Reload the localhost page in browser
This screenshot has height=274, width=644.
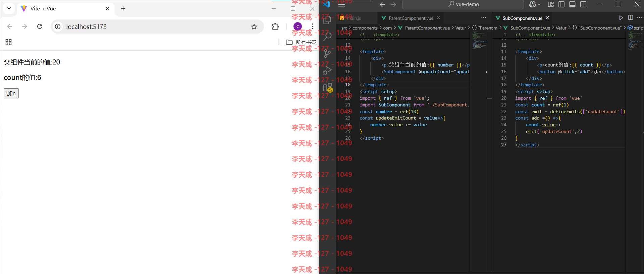coord(40,27)
